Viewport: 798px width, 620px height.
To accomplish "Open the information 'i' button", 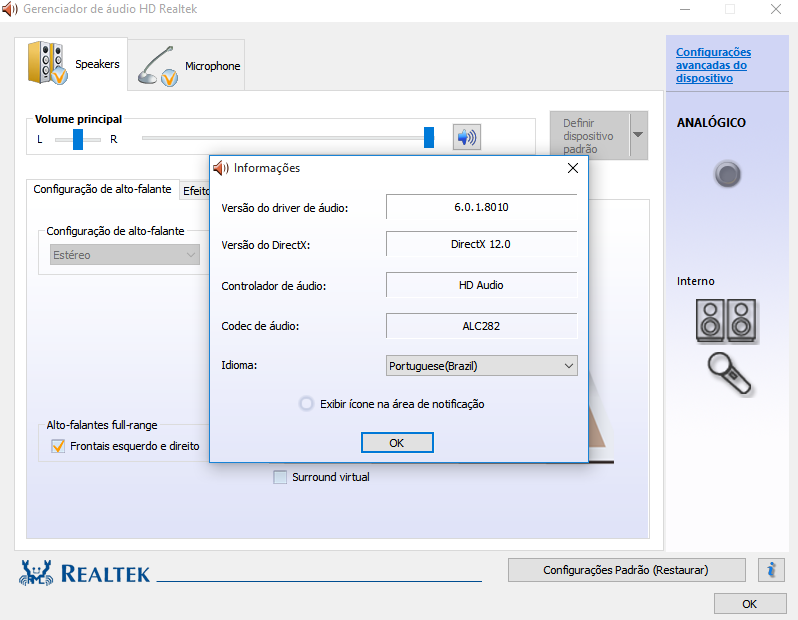I will tap(772, 570).
